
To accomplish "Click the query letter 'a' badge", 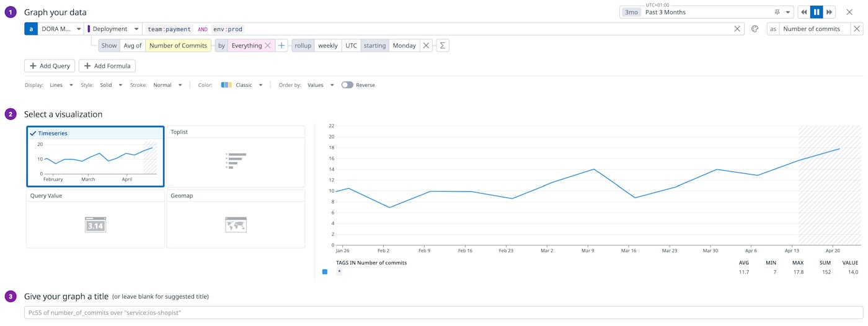I will [31, 29].
